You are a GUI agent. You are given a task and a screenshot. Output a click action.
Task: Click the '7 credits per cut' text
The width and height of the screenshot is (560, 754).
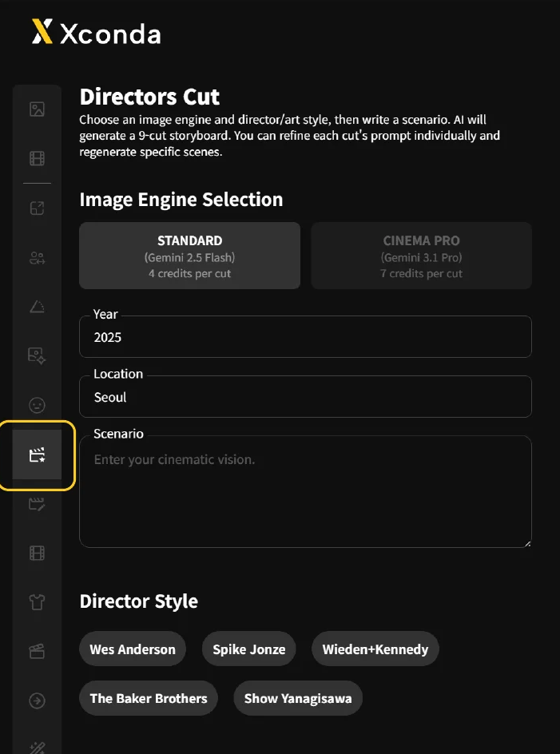click(422, 273)
